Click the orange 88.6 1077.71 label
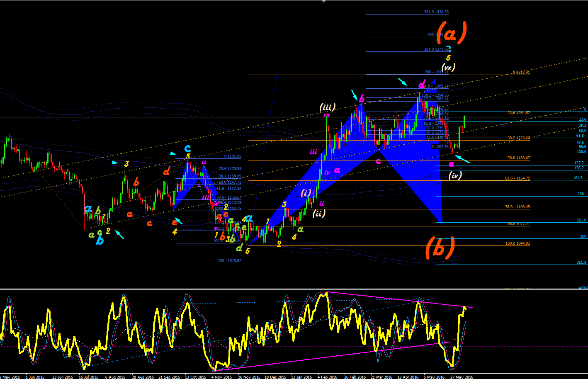The height and width of the screenshot is (379, 588). tap(519, 224)
